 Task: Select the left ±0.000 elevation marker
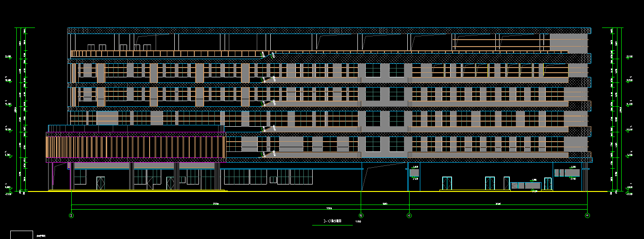click(8, 187)
